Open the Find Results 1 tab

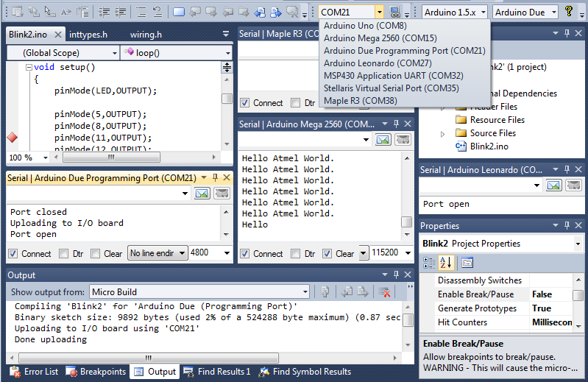tap(218, 372)
